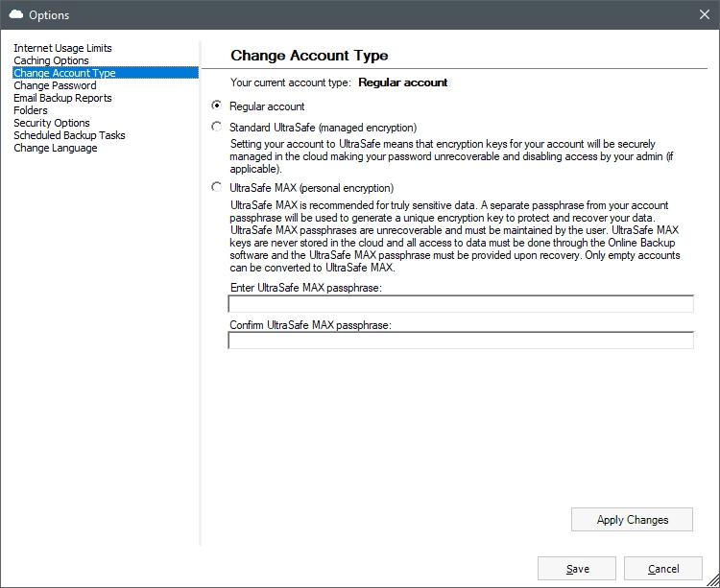Focus the Enter UltraSafe MAX passphrase field
The height and width of the screenshot is (588, 720).
(461, 304)
